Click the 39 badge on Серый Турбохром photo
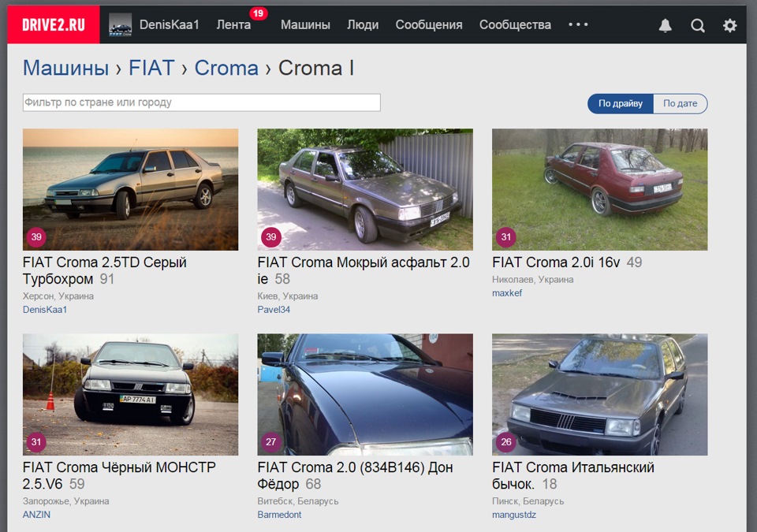 point(37,236)
